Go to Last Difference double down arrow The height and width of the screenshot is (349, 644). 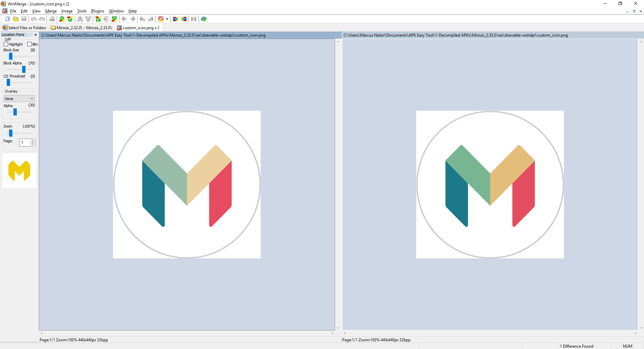[x=114, y=19]
